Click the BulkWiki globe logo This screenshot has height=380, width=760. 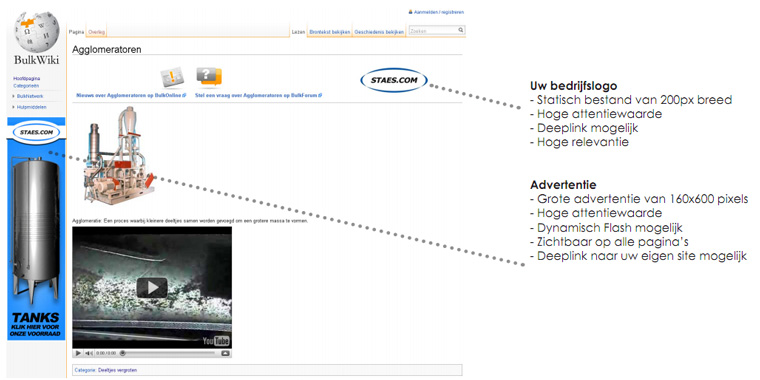point(37,31)
